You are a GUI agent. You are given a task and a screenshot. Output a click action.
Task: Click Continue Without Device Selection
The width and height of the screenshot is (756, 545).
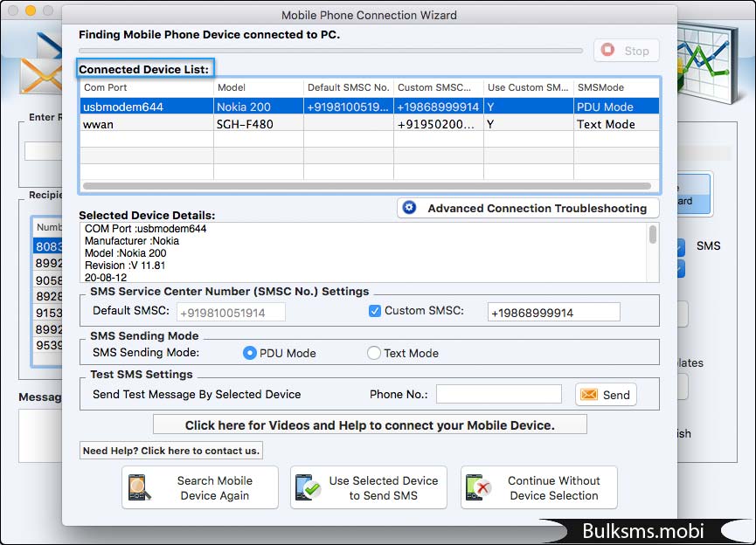pyautogui.click(x=539, y=487)
